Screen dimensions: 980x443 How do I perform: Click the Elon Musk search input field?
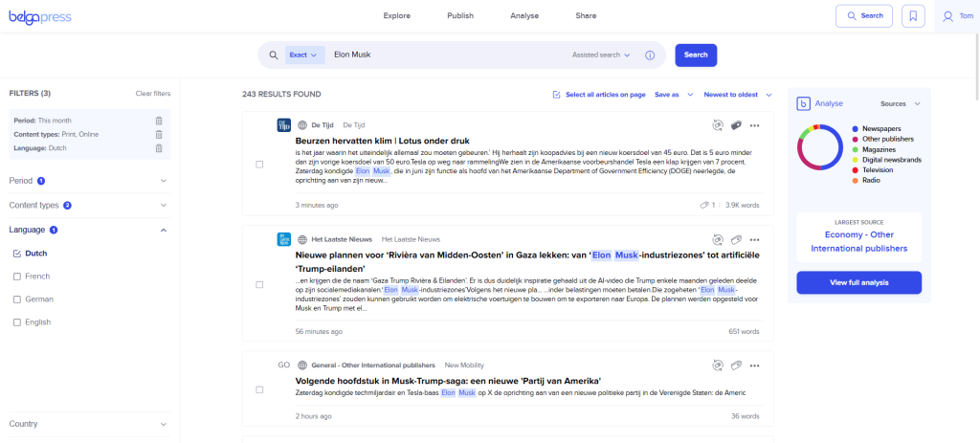450,55
